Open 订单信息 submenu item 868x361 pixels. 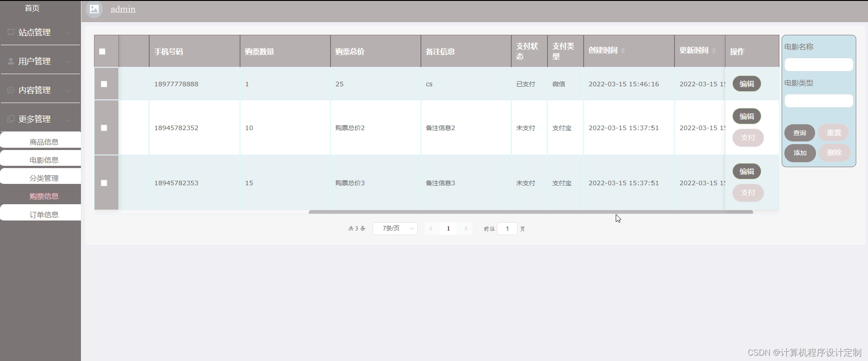41,213
